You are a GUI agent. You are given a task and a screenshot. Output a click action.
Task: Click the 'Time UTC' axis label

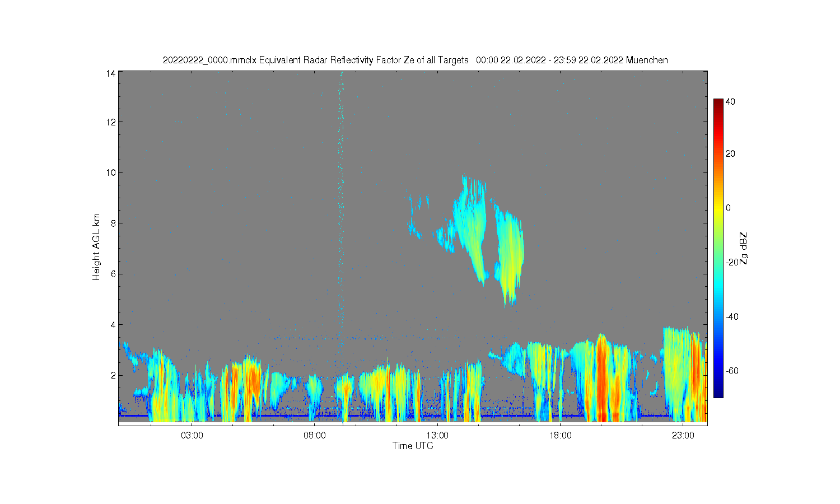413,446
